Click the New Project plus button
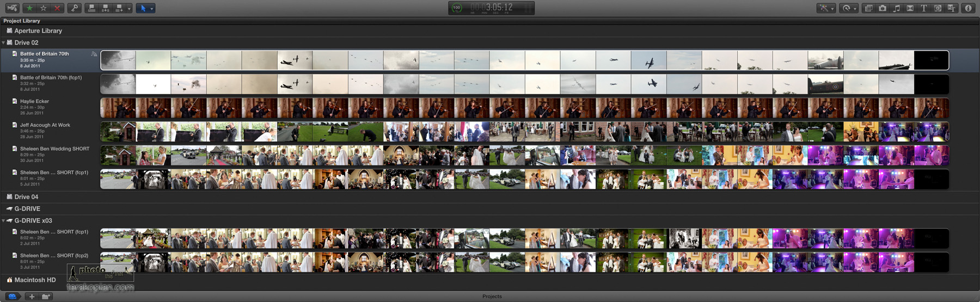Image resolution: width=980 pixels, height=302 pixels. [x=32, y=297]
